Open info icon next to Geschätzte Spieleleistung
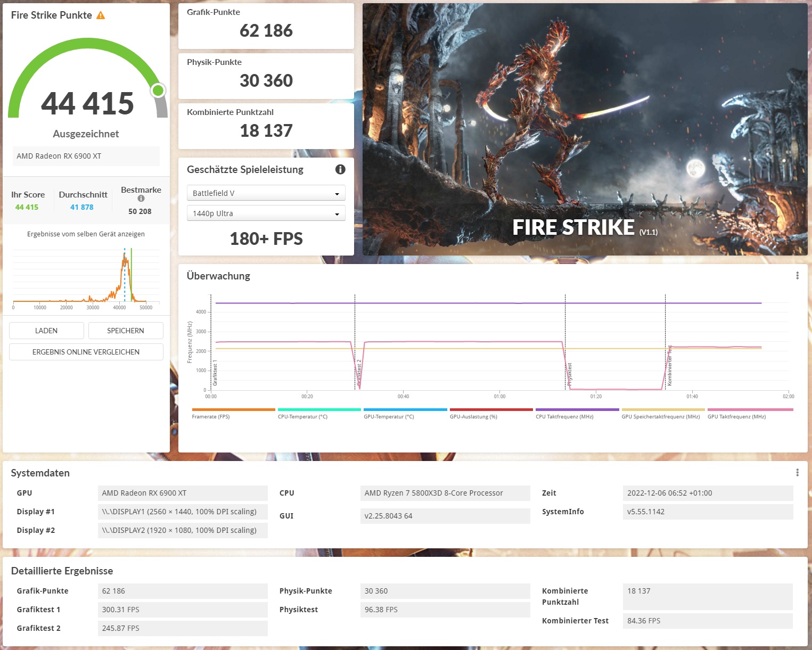 (x=340, y=169)
